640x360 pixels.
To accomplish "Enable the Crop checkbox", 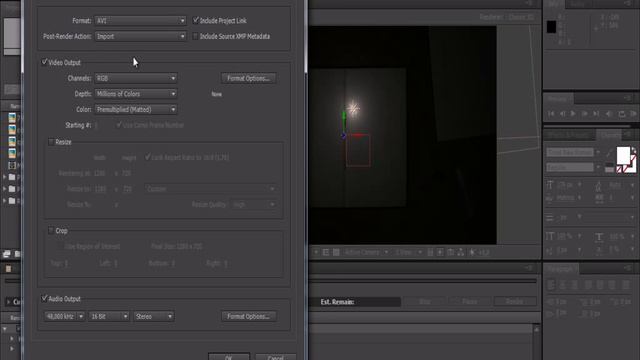I will click(51, 231).
